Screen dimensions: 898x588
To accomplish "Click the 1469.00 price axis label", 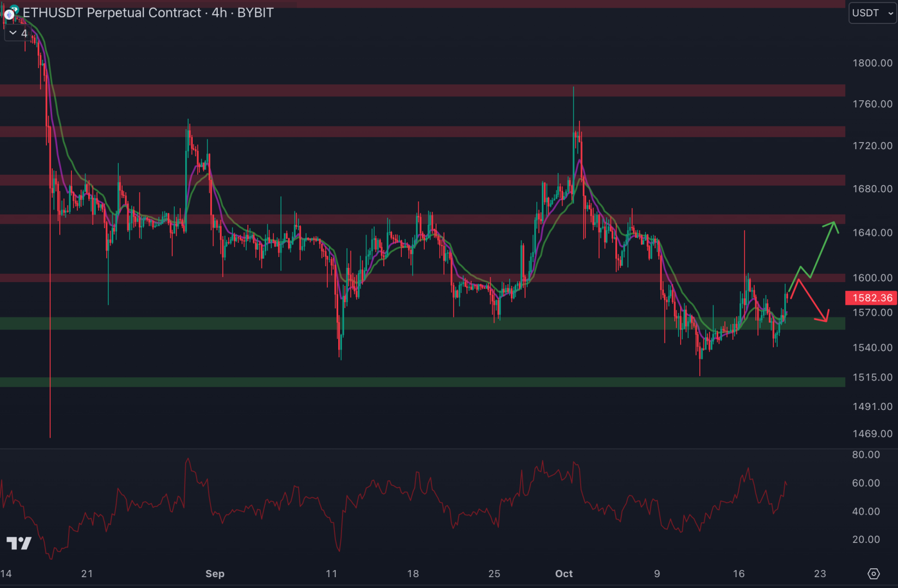I will [x=872, y=434].
